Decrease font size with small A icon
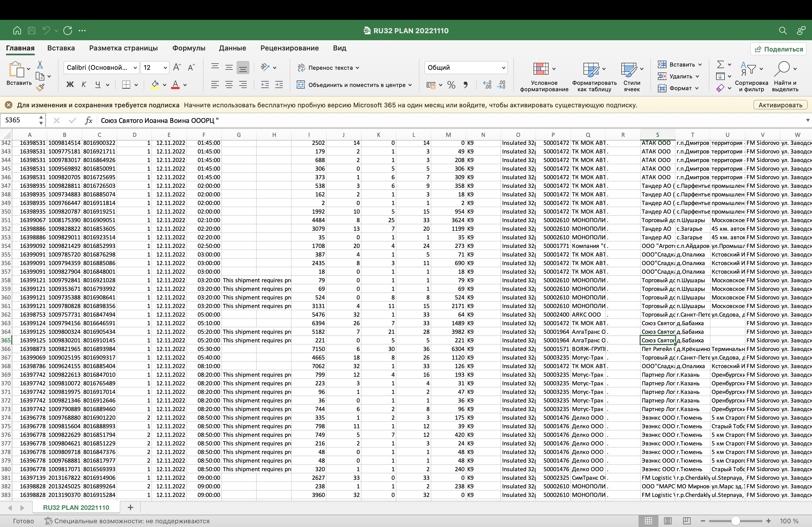This screenshot has width=812, height=527. click(191, 67)
